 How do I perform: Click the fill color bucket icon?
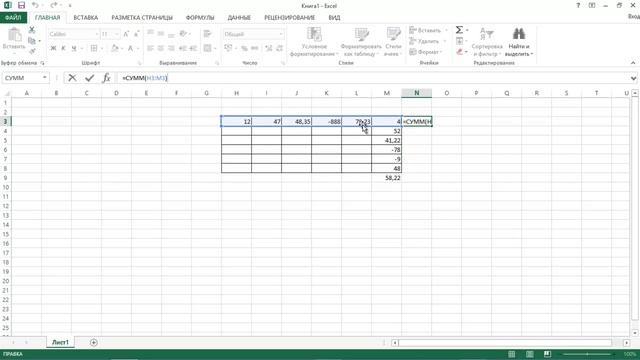pos(115,48)
